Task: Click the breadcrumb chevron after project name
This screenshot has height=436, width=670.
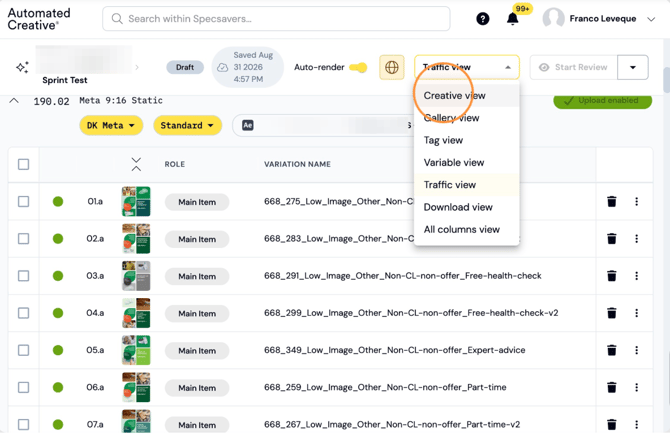Action: click(137, 67)
